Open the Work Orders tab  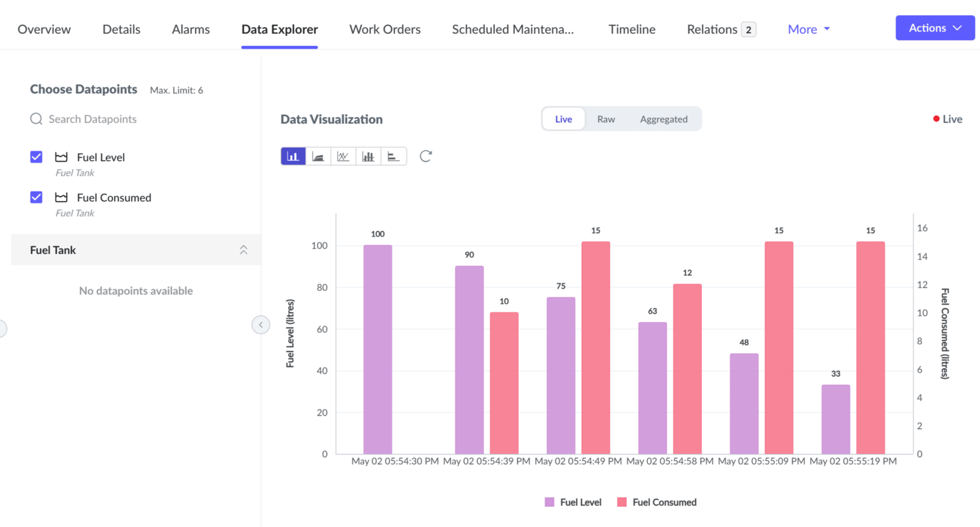tap(385, 29)
